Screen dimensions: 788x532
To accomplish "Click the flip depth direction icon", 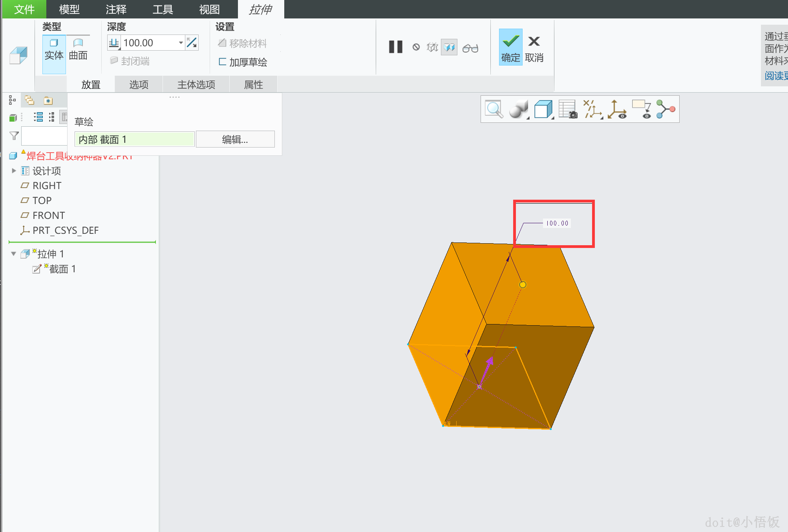I will point(192,42).
